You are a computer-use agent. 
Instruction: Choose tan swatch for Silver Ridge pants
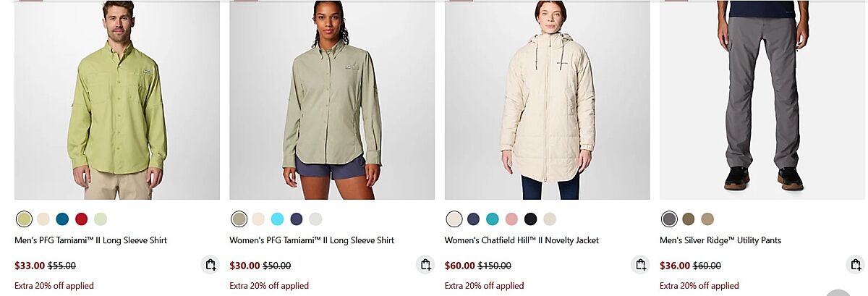click(x=707, y=219)
